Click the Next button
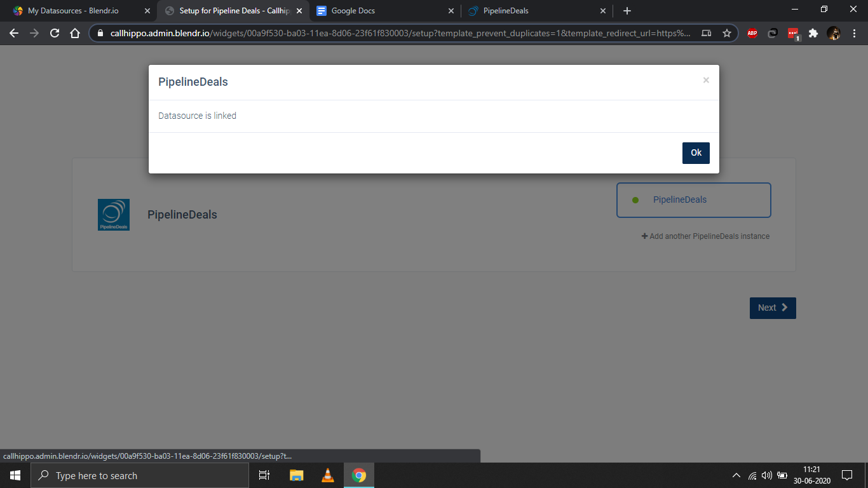This screenshot has height=488, width=868. coord(773,308)
